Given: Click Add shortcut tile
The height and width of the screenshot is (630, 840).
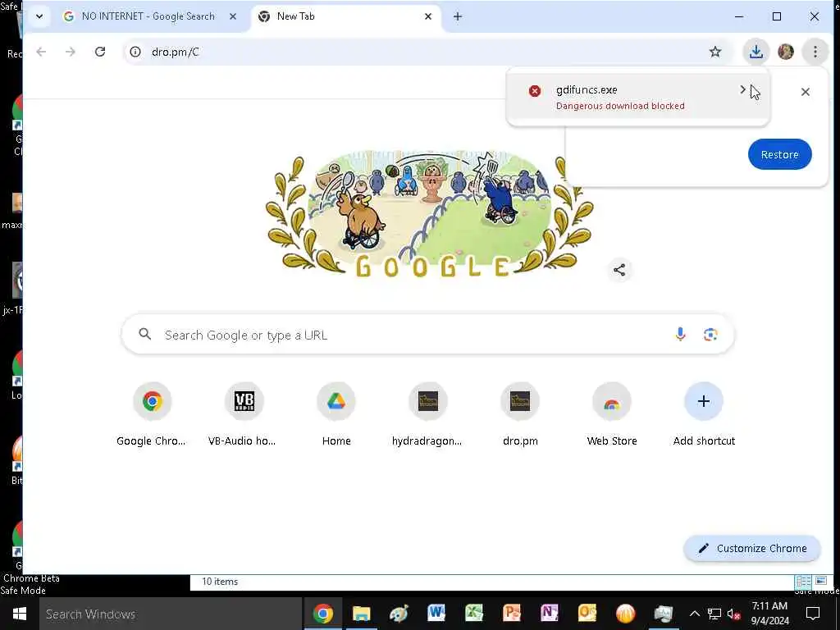Looking at the screenshot, I should tap(703, 413).
